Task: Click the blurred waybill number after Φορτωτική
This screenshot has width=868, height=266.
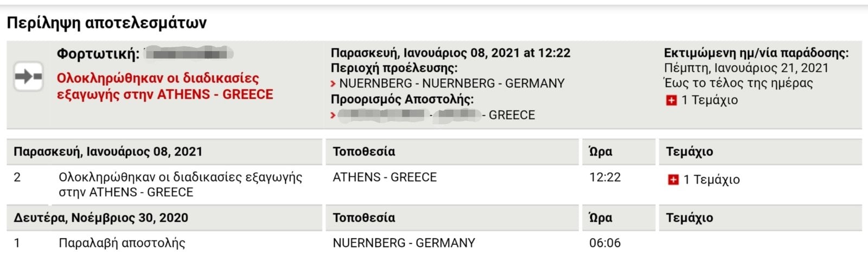Action: 189,54
